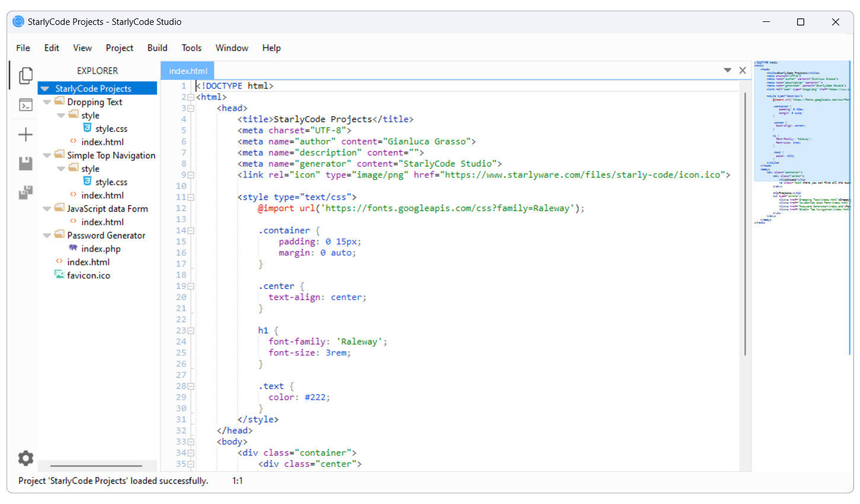Click the color: #222 line

pyautogui.click(x=299, y=397)
